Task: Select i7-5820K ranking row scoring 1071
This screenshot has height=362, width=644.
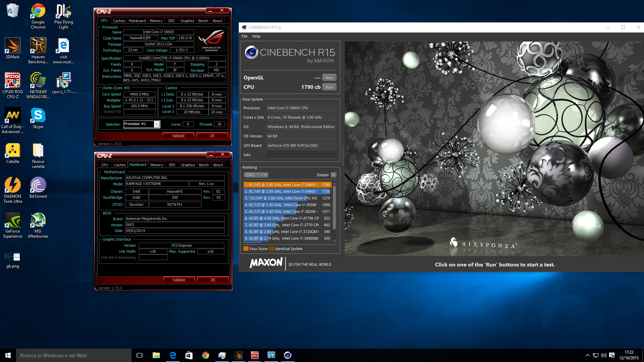Action: point(287,212)
